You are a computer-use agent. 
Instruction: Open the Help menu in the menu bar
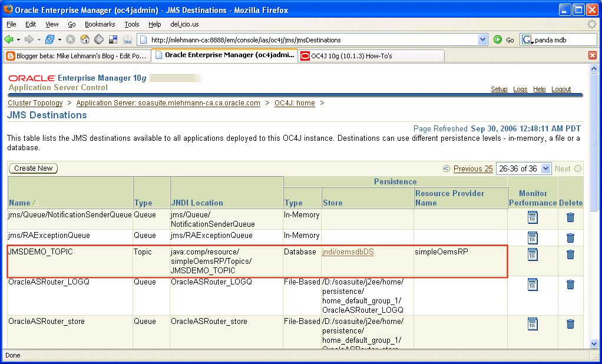click(155, 24)
